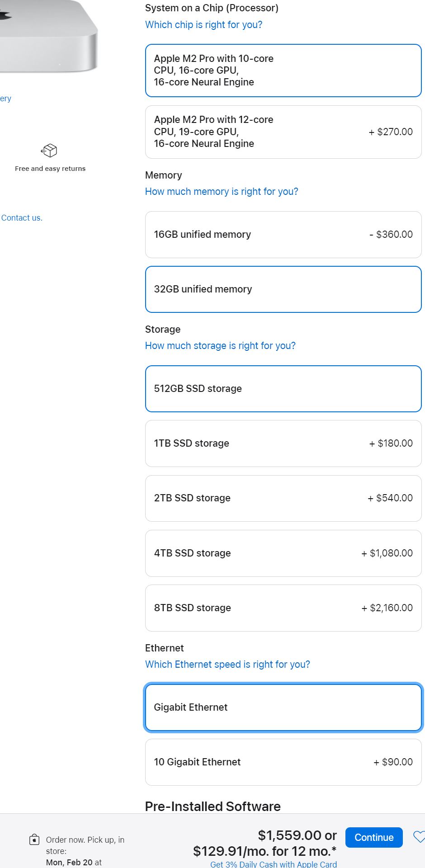
Task: Click the '+ $270.00' price text
Action: (391, 132)
